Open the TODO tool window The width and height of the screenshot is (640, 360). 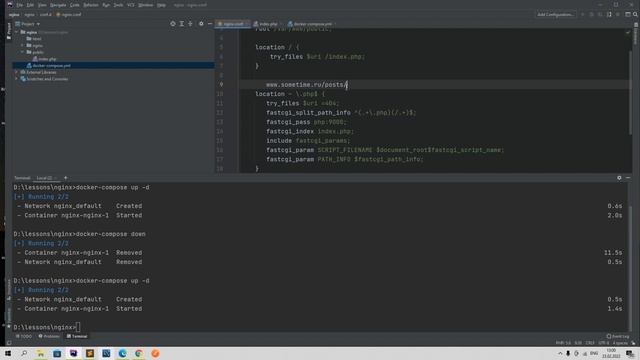click(x=23, y=336)
